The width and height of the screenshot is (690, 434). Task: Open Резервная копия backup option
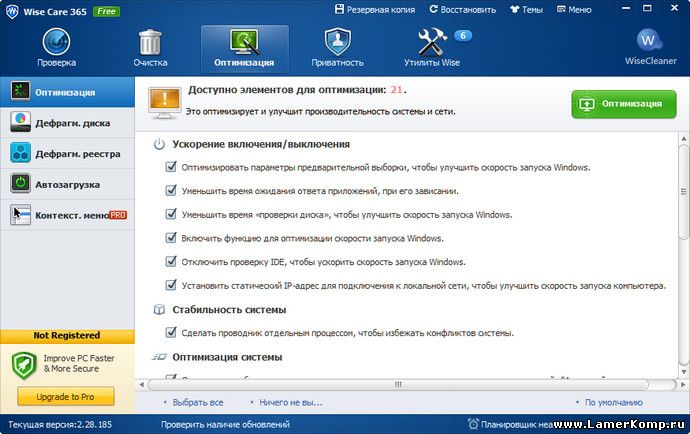(x=374, y=9)
